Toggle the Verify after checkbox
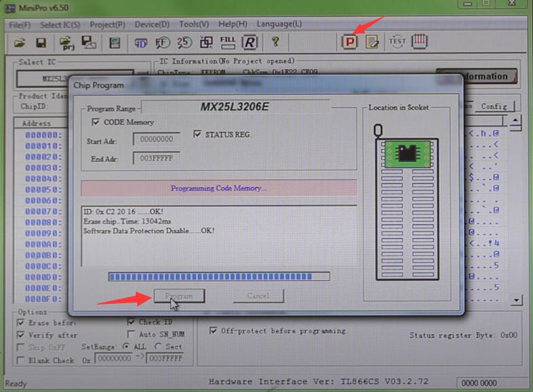 coord(21,335)
